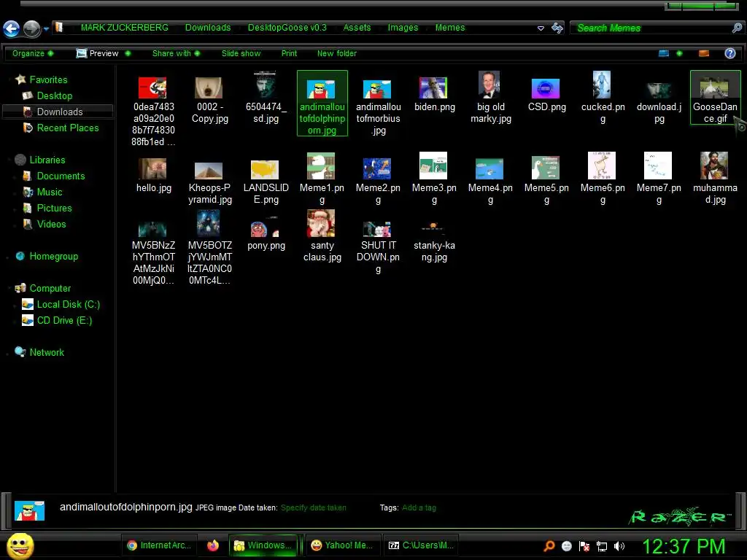Select Homegroup in the sidebar
The image size is (747, 560).
[x=53, y=256]
